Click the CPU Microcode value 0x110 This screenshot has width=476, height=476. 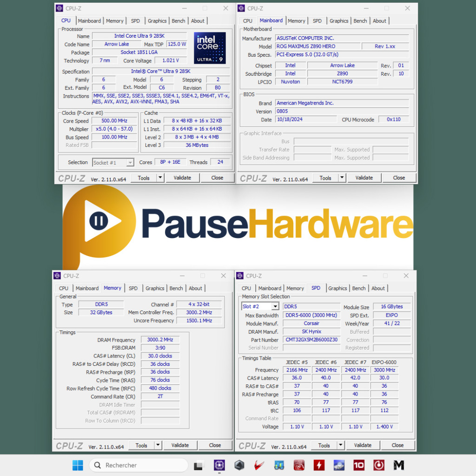pos(393,119)
